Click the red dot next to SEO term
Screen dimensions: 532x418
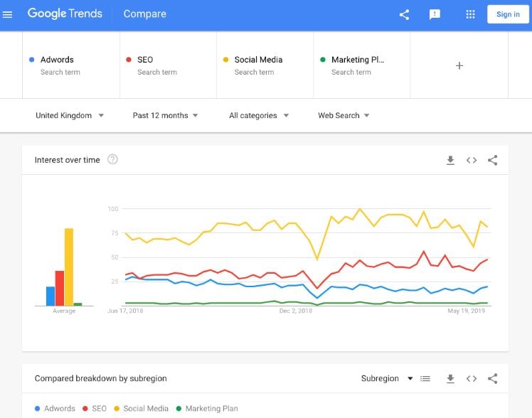[x=129, y=60]
